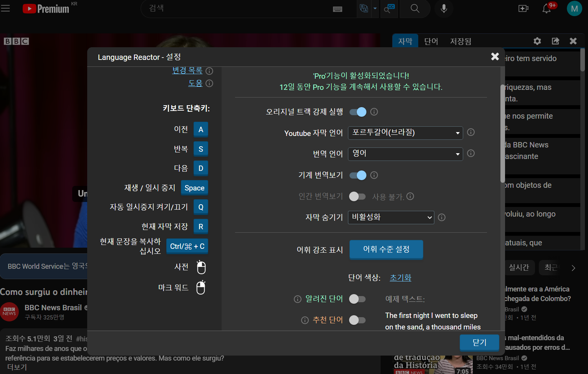Click the 어휘 수준 설정 button
The image size is (588, 374).
coord(386,249)
